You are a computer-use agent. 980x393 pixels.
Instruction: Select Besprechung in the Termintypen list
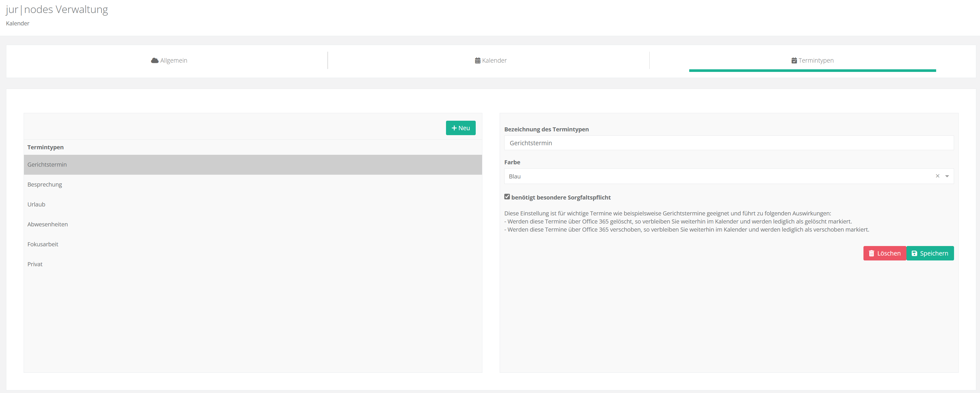[x=45, y=185]
